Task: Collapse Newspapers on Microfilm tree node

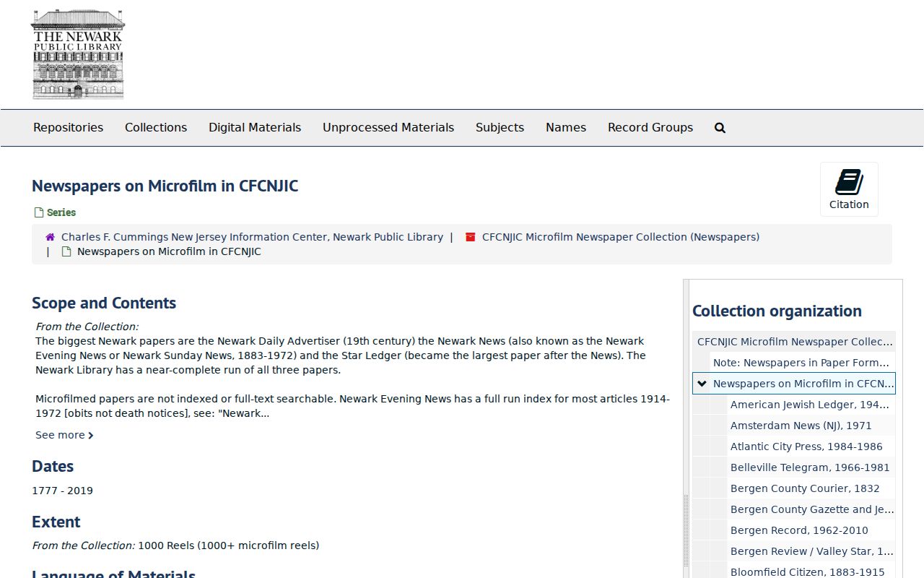Action: [x=702, y=384]
